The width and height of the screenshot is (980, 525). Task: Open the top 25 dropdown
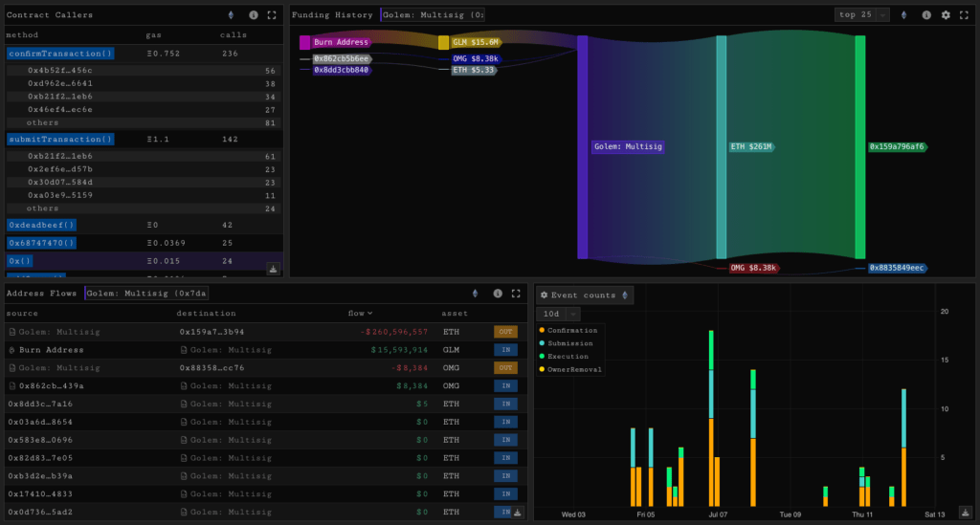(861, 15)
